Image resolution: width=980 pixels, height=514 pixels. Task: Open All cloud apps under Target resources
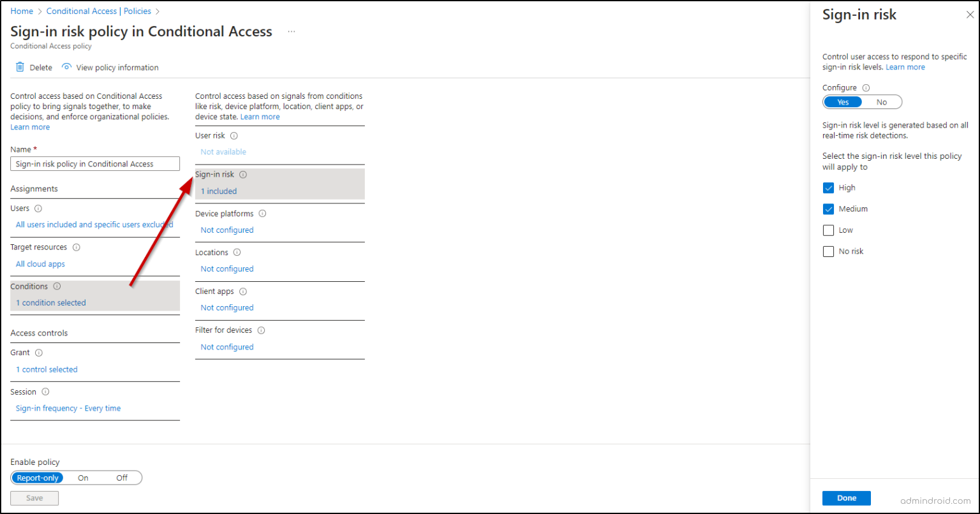pos(40,263)
